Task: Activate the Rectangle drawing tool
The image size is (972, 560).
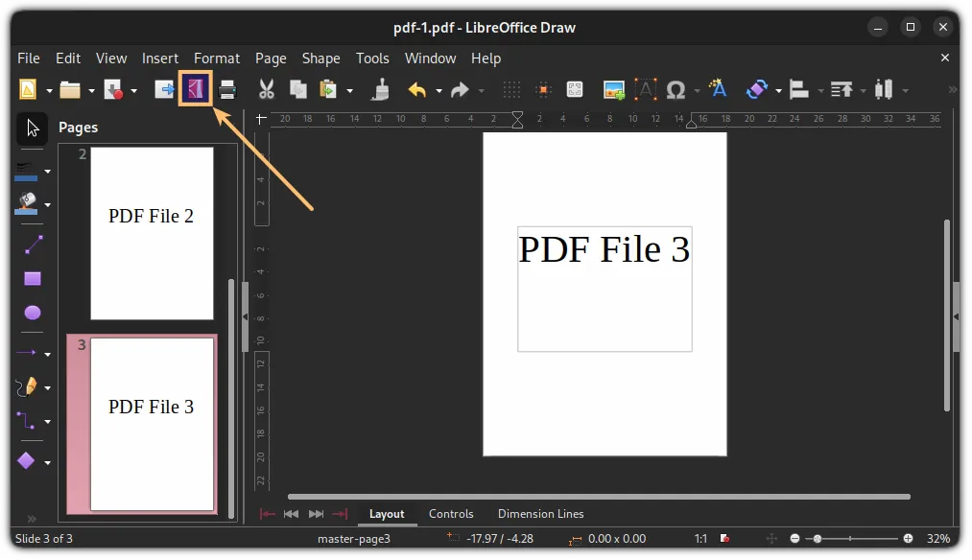Action: tap(32, 278)
